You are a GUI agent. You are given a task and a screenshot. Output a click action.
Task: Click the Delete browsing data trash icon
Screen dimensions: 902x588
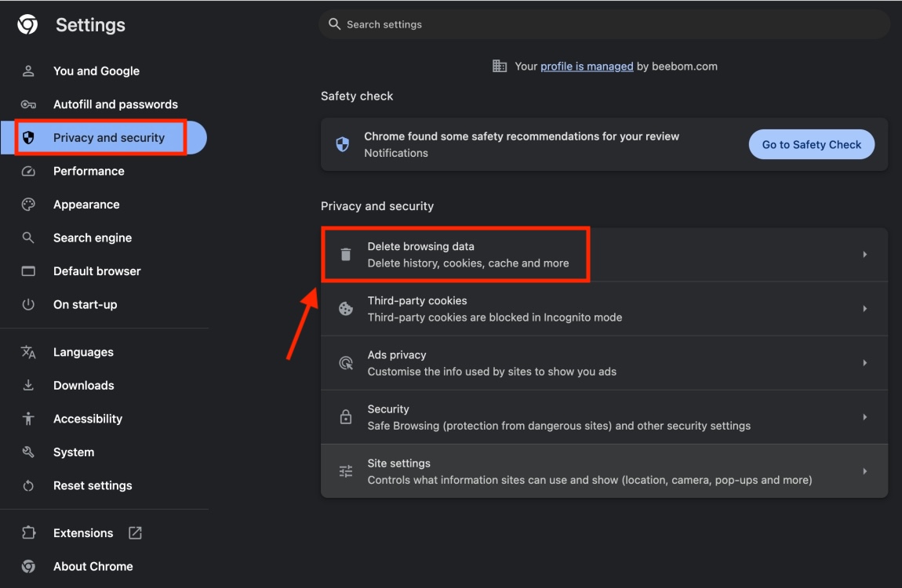(345, 253)
